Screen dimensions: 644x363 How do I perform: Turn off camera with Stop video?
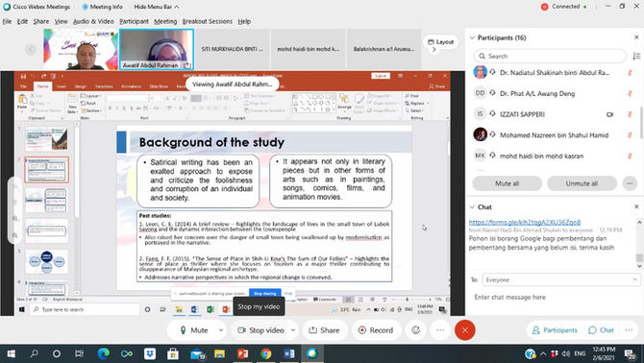point(260,330)
